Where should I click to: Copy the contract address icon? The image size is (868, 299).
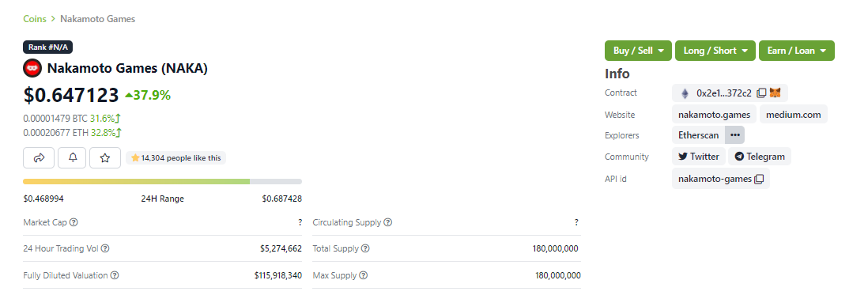(761, 93)
